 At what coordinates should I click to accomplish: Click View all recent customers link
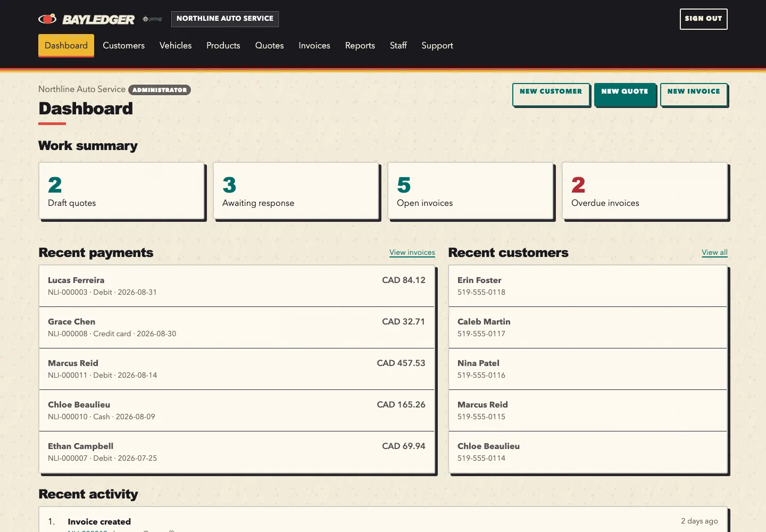click(x=714, y=253)
